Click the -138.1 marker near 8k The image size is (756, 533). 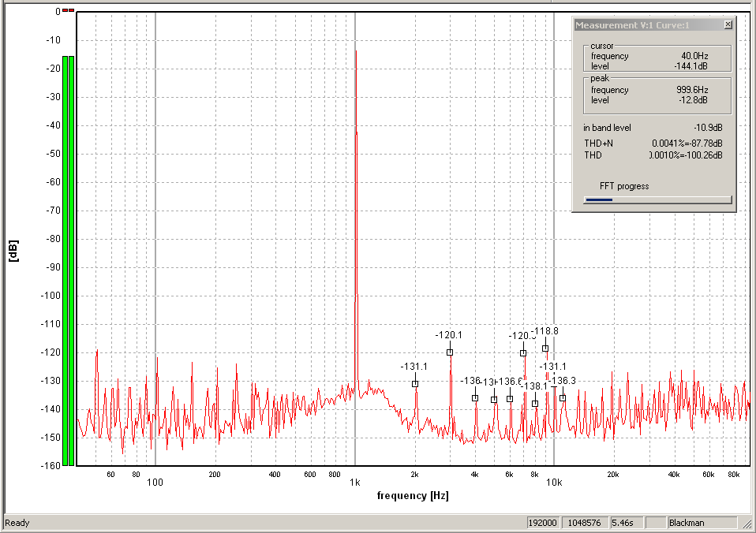[x=535, y=404]
